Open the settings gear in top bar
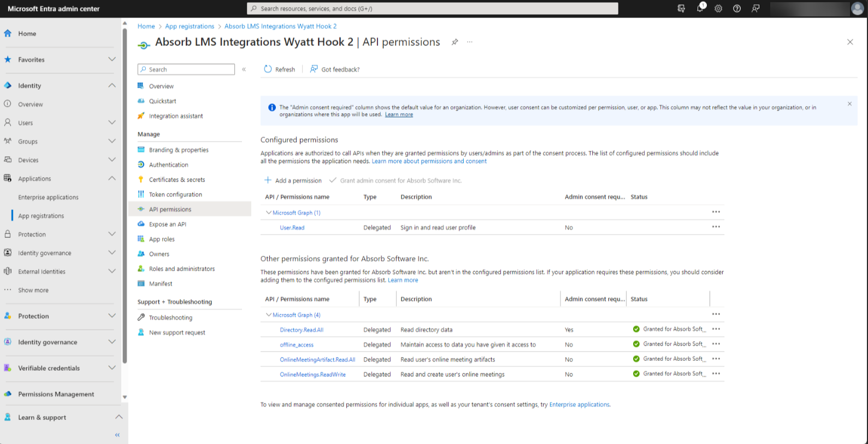 718,8
